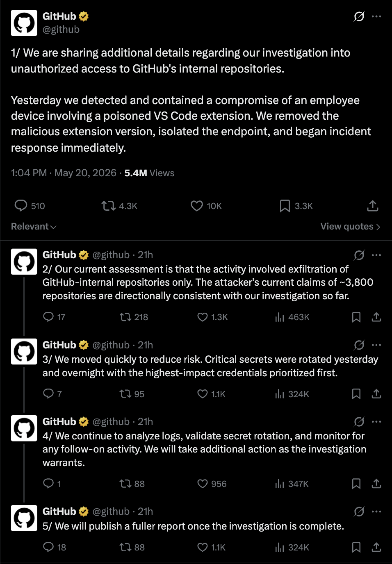The height and width of the screenshot is (564, 392).
Task: Open GitHub avatar on the main tweet
Action: coord(24,23)
